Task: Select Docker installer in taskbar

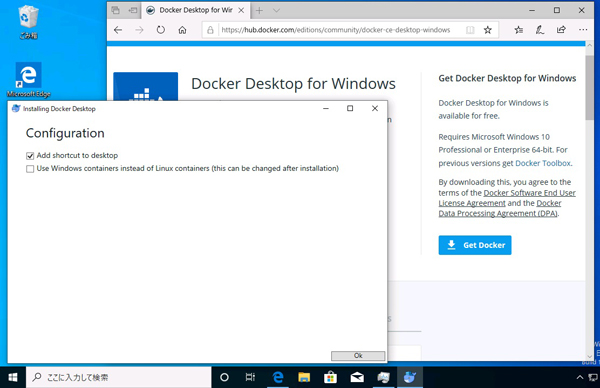Action: (409, 377)
